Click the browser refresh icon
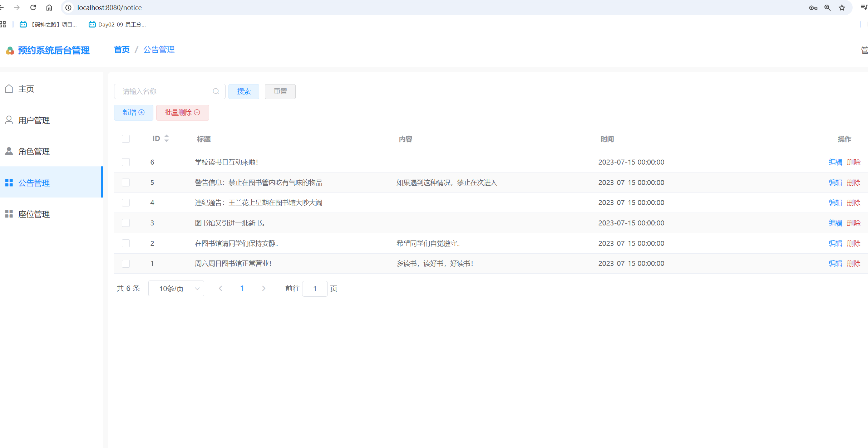This screenshot has width=868, height=448. tap(33, 7)
